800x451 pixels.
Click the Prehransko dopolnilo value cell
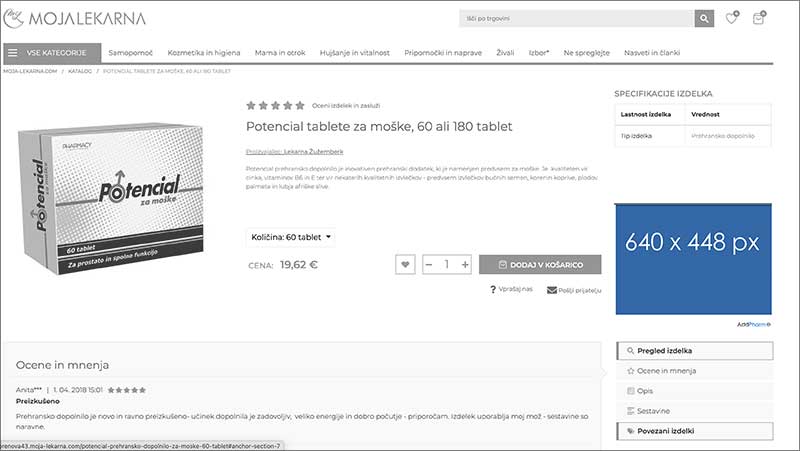(x=728, y=136)
